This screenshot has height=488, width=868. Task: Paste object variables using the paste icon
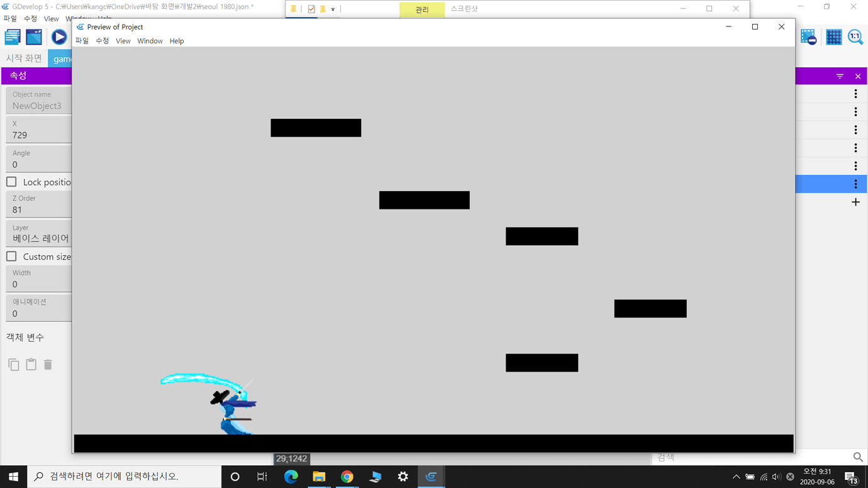[31, 364]
